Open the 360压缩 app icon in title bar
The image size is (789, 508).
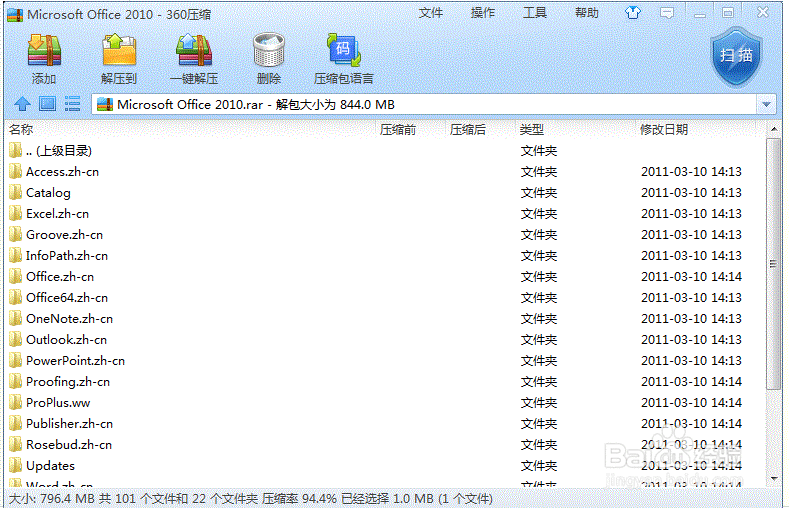tap(15, 15)
